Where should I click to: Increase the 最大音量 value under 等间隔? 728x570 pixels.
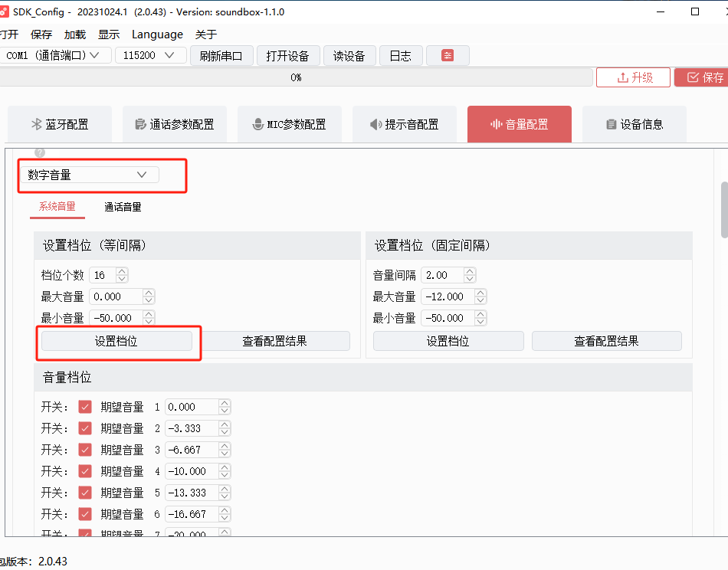[x=149, y=293]
